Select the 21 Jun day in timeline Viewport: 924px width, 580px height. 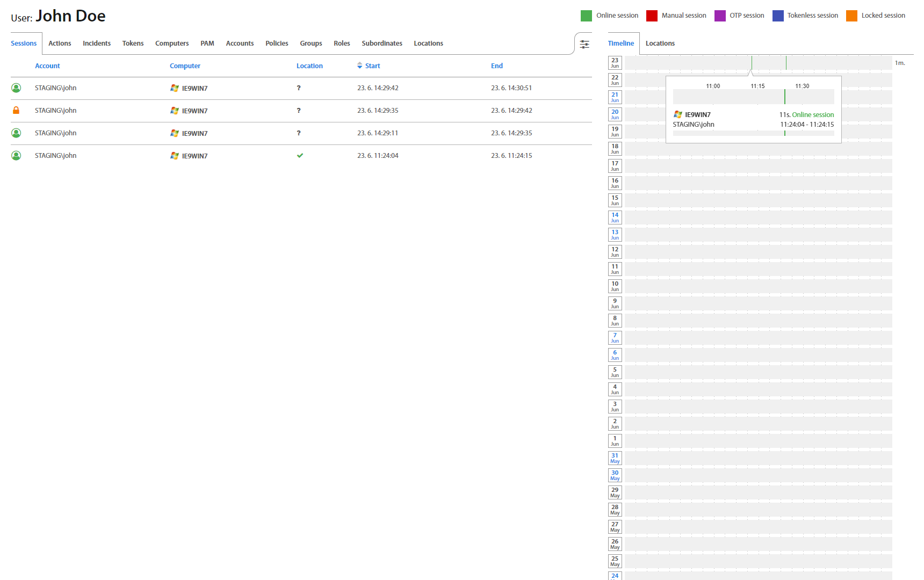615,97
